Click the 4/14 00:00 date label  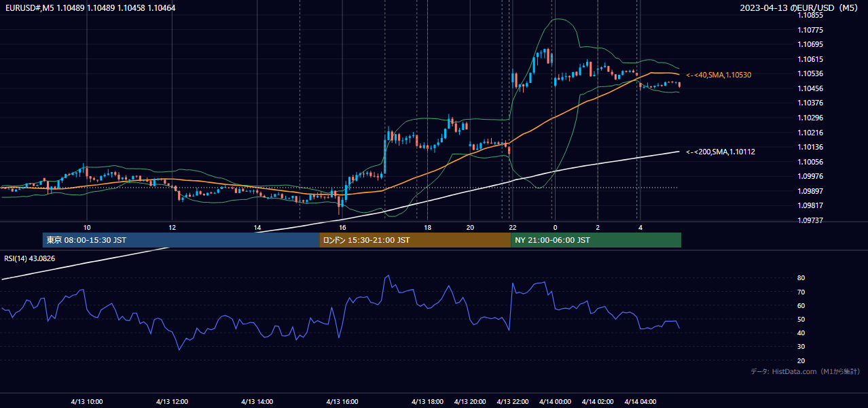(x=555, y=402)
